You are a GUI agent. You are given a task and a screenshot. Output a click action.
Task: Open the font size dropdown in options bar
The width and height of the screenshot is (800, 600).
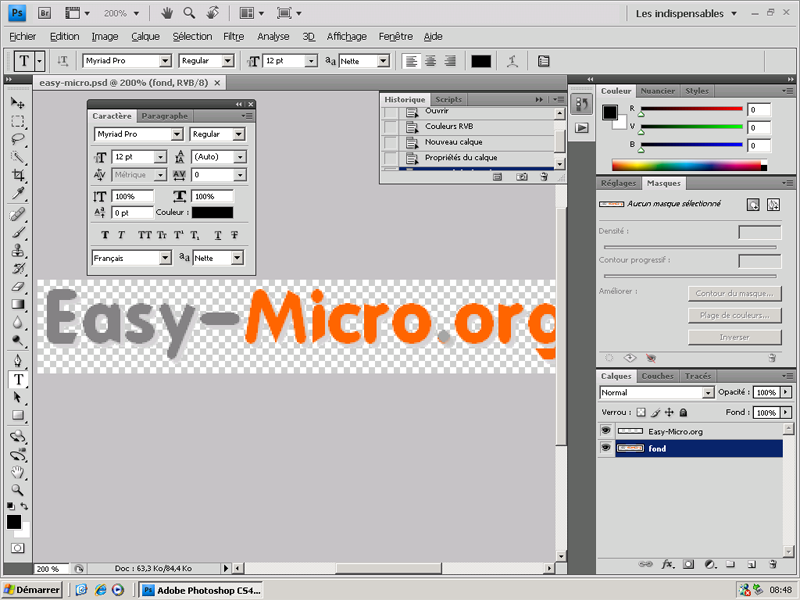[x=311, y=61]
